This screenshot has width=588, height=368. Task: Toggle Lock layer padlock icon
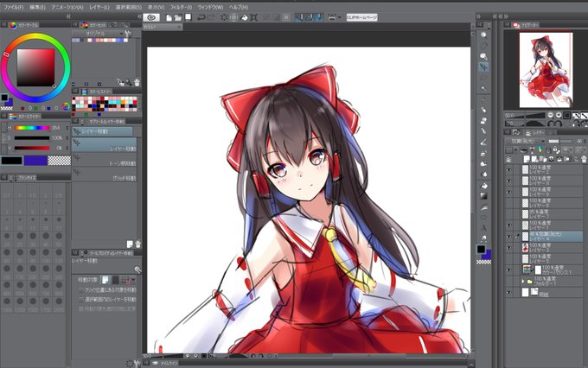pos(548,150)
